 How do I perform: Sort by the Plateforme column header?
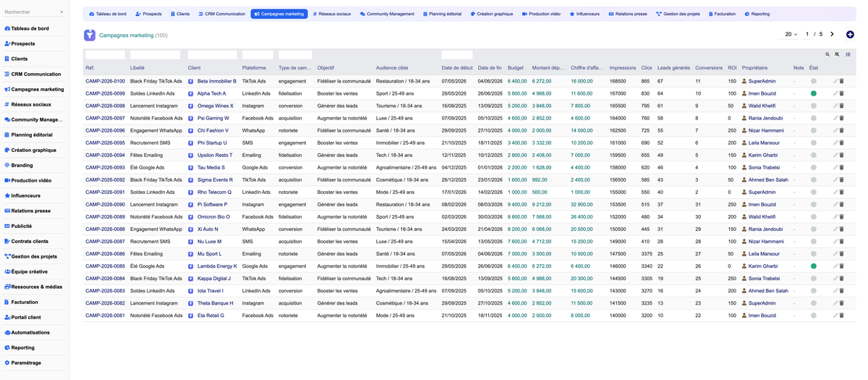(x=254, y=68)
